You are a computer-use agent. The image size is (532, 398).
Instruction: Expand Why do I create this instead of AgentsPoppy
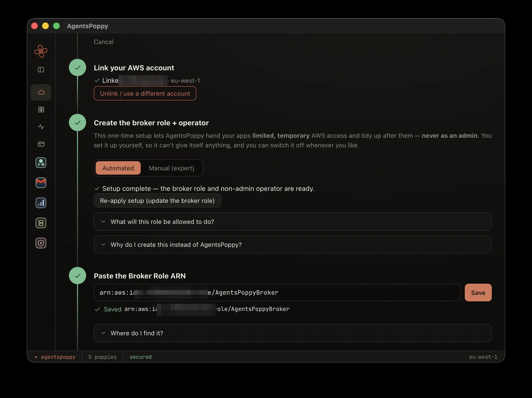[293, 244]
